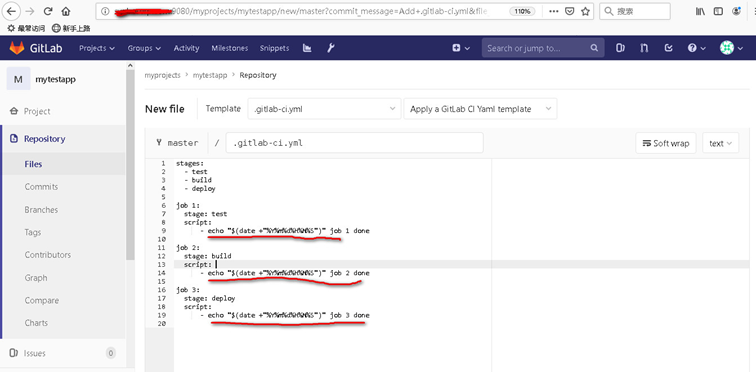Bookmark page with the star icon

(x=585, y=11)
